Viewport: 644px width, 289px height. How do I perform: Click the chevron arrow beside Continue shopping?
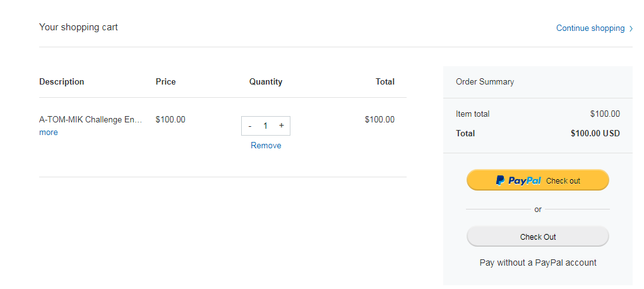click(631, 28)
